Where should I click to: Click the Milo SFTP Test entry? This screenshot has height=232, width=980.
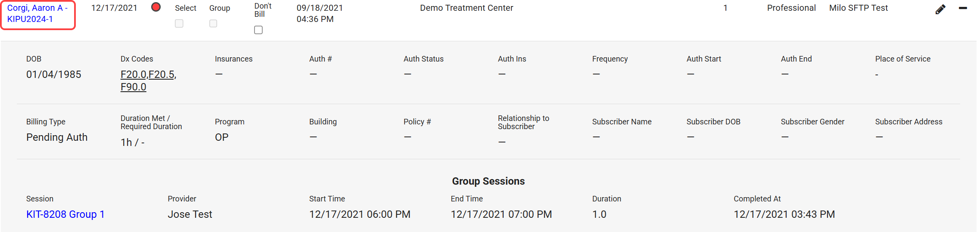(859, 8)
